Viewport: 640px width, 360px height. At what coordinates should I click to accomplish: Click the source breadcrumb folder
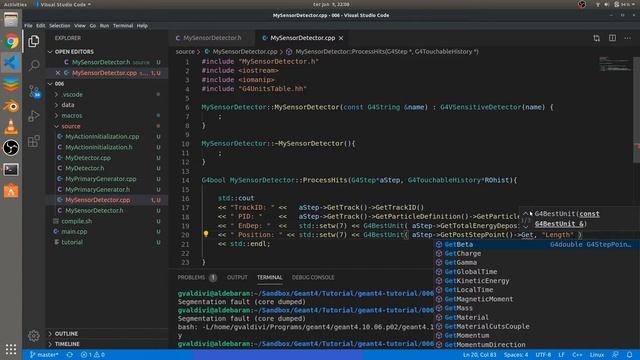tap(185, 52)
